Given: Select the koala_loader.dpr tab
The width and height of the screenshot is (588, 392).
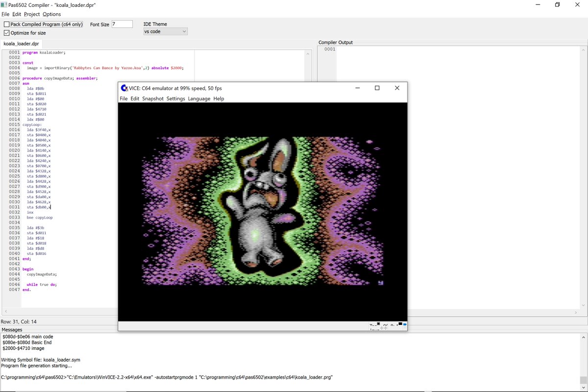Looking at the screenshot, I should (x=22, y=43).
